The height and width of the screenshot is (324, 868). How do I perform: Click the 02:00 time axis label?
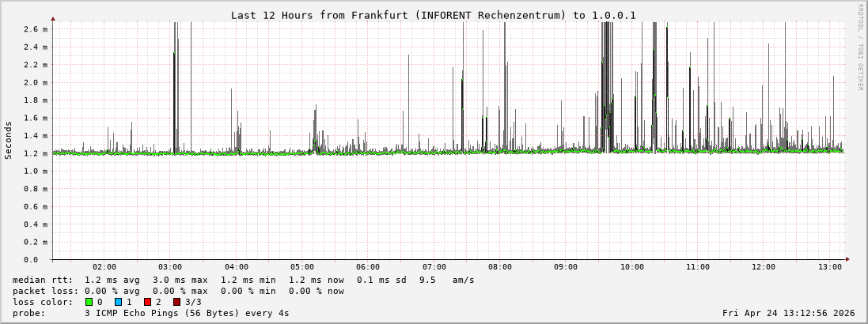[104, 267]
